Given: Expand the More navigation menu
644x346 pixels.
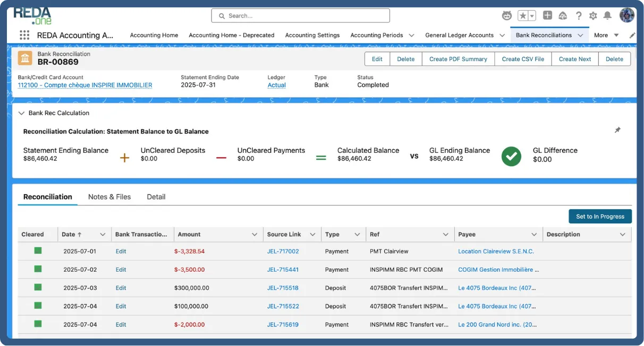Looking at the screenshot, I should click(x=605, y=35).
